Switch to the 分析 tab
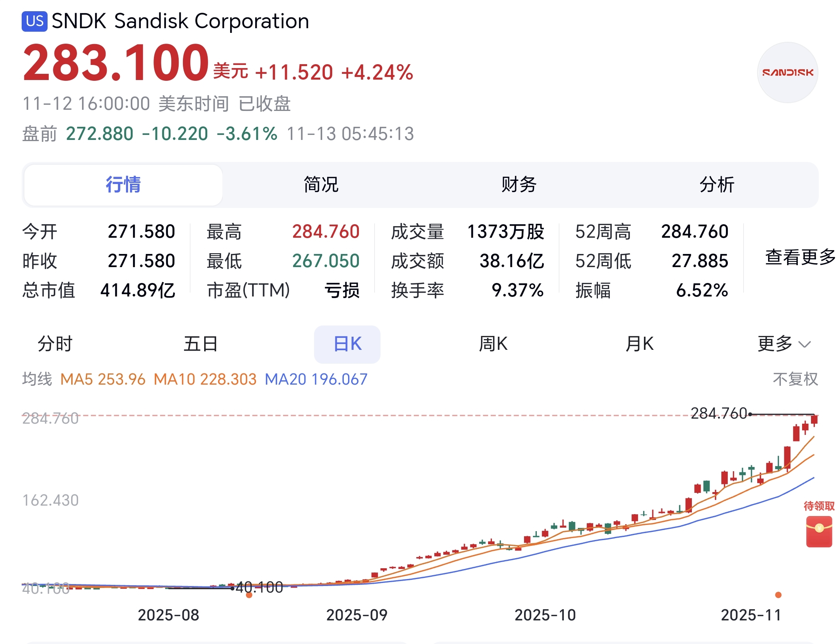 point(717,185)
